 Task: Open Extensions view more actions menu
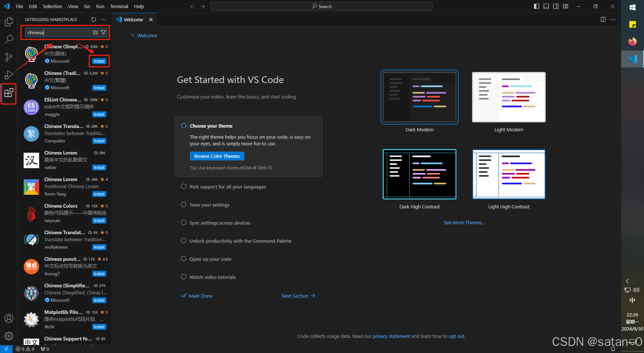tap(103, 20)
